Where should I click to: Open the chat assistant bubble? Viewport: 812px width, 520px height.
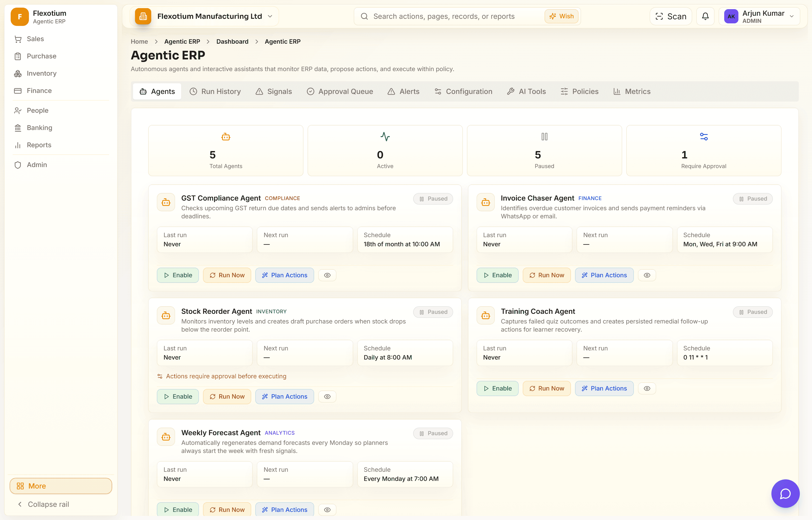click(x=785, y=493)
